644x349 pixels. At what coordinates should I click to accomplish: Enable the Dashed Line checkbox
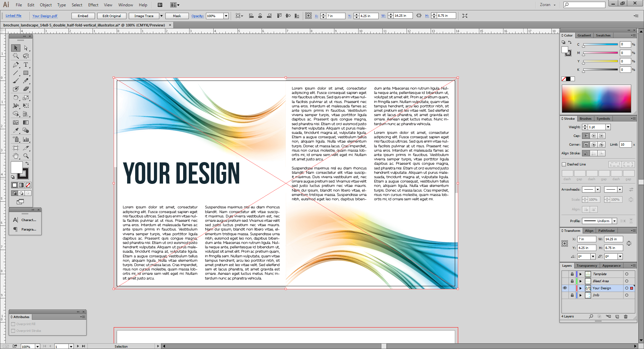[x=564, y=164]
